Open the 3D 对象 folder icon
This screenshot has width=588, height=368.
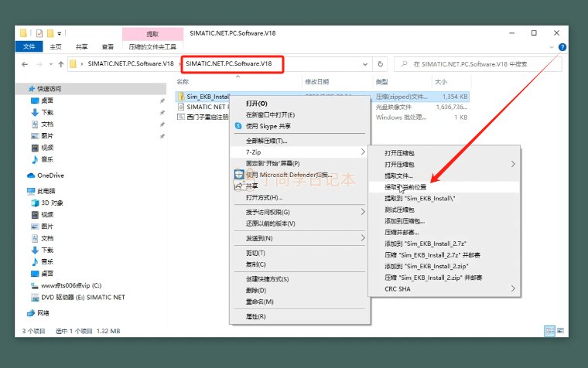[x=35, y=203]
